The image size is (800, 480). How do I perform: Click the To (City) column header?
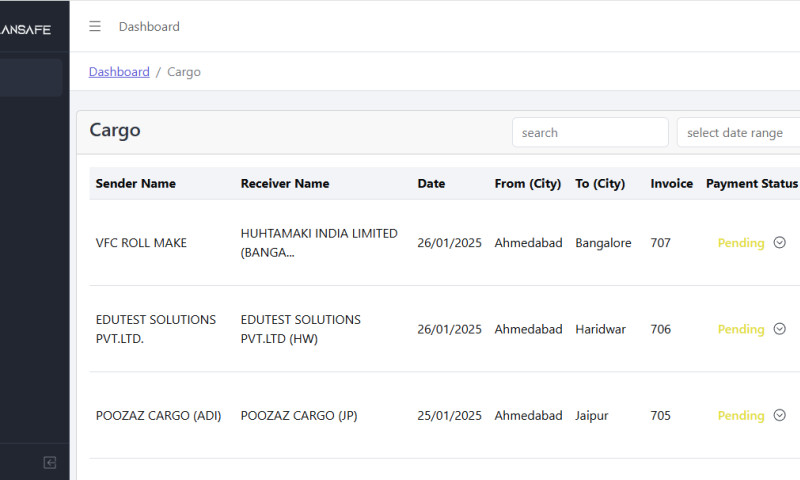coord(600,184)
